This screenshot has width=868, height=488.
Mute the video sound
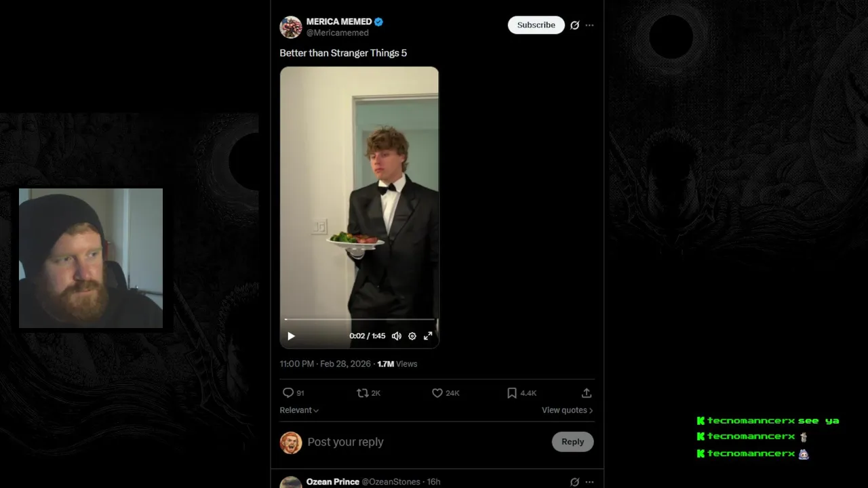397,336
